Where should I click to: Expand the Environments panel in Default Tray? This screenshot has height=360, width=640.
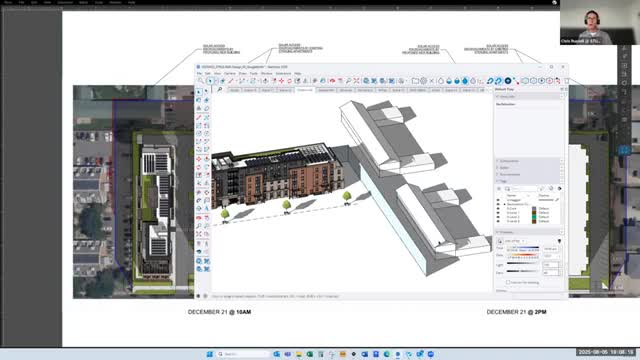tap(529, 174)
